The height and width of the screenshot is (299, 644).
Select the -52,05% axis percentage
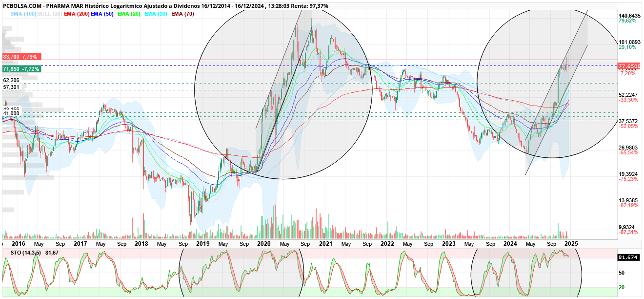(628, 127)
